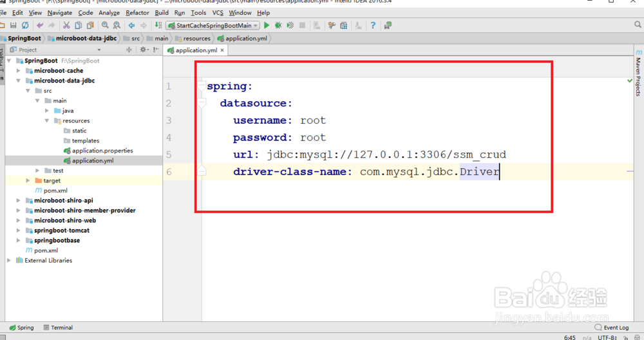Click the Undo arrow icon
This screenshot has height=340, width=644.
(x=40, y=26)
